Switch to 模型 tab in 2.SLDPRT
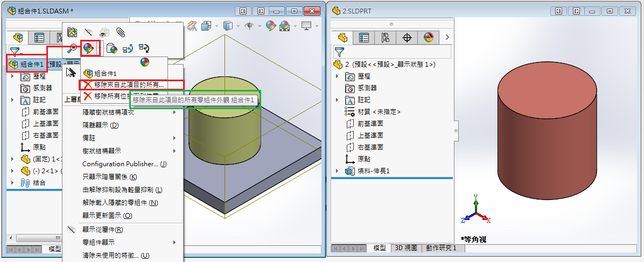644x262 pixels. pyautogui.click(x=380, y=248)
